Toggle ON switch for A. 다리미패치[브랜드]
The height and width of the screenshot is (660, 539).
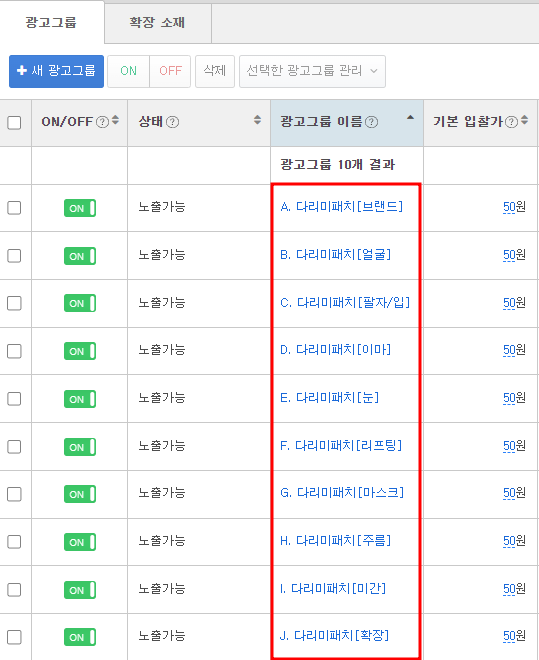[x=80, y=208]
